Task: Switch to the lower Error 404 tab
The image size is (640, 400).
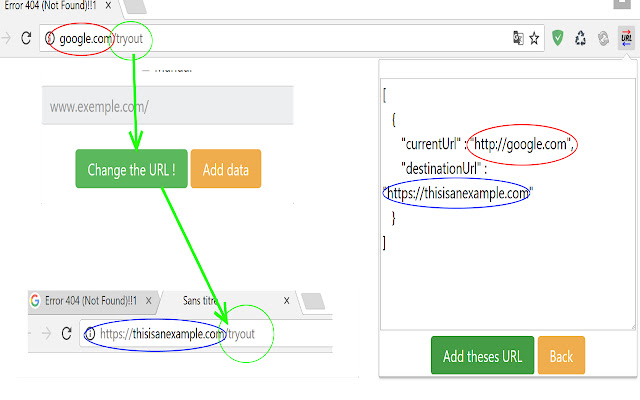Action: (93, 301)
